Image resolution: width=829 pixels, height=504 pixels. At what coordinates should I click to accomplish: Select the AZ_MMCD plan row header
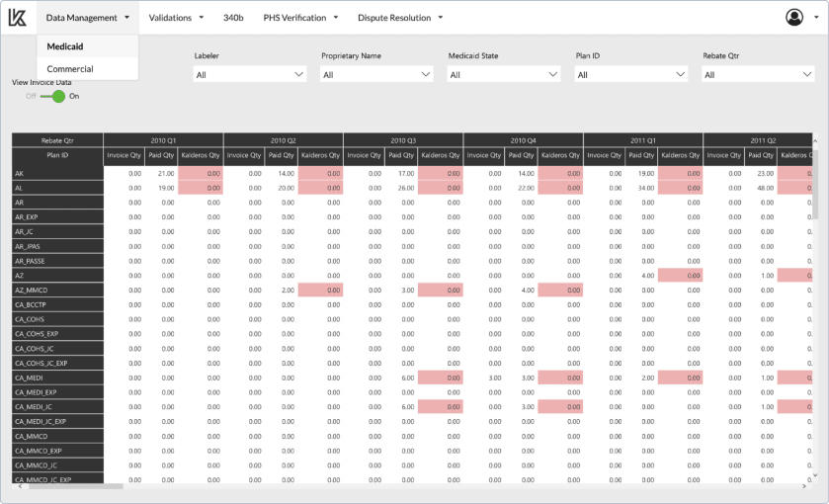pos(57,291)
